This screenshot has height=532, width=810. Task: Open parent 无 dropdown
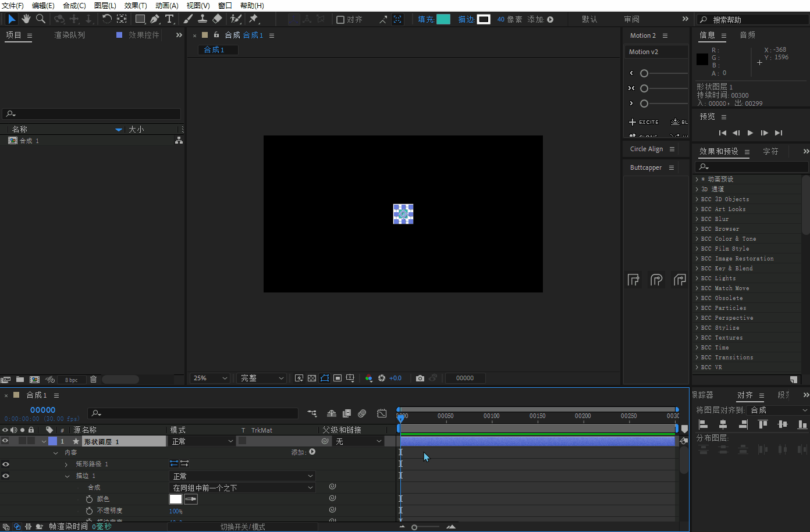(x=358, y=441)
